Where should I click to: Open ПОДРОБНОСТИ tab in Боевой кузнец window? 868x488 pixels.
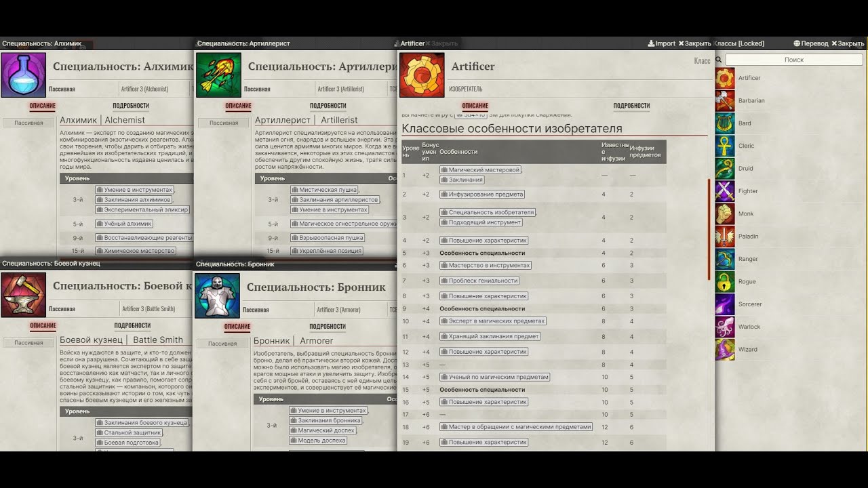132,326
